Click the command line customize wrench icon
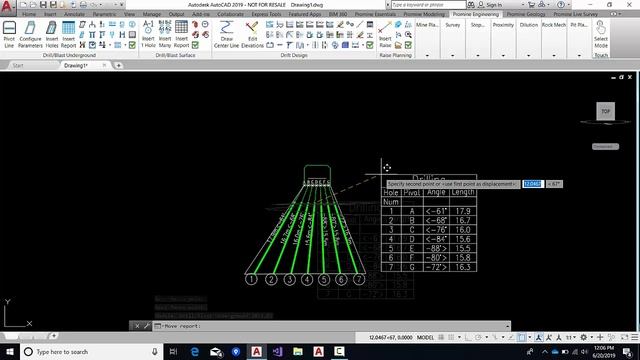Screen dimensions: 640x360 [147, 326]
